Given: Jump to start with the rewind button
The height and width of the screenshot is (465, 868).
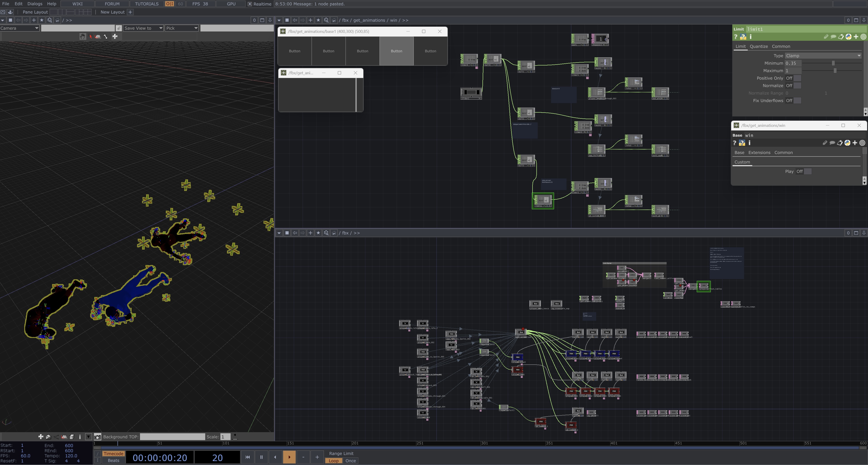Looking at the screenshot, I should click(247, 457).
